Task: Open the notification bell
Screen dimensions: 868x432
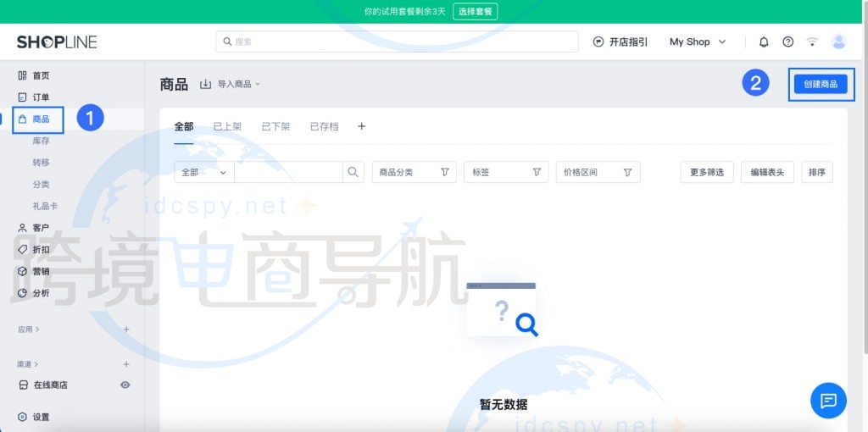Action: (764, 42)
